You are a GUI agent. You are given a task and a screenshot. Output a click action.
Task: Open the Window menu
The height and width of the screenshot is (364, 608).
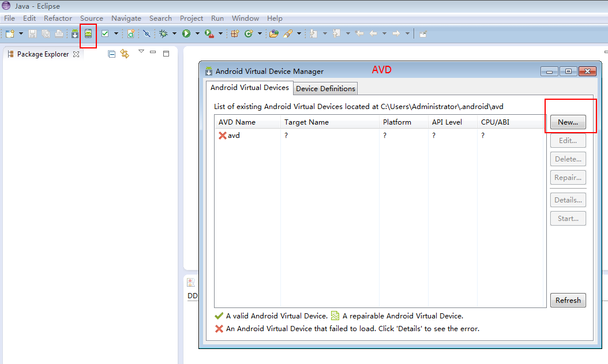coord(245,18)
